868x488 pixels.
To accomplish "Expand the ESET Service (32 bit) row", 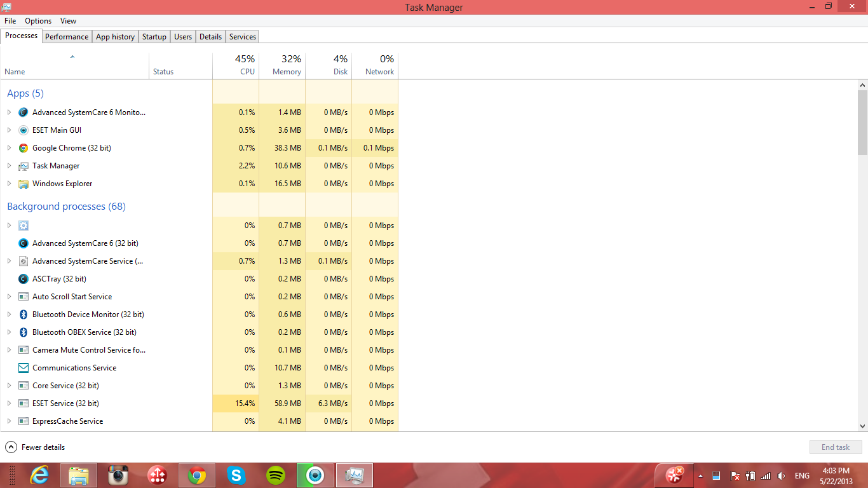I will point(9,403).
